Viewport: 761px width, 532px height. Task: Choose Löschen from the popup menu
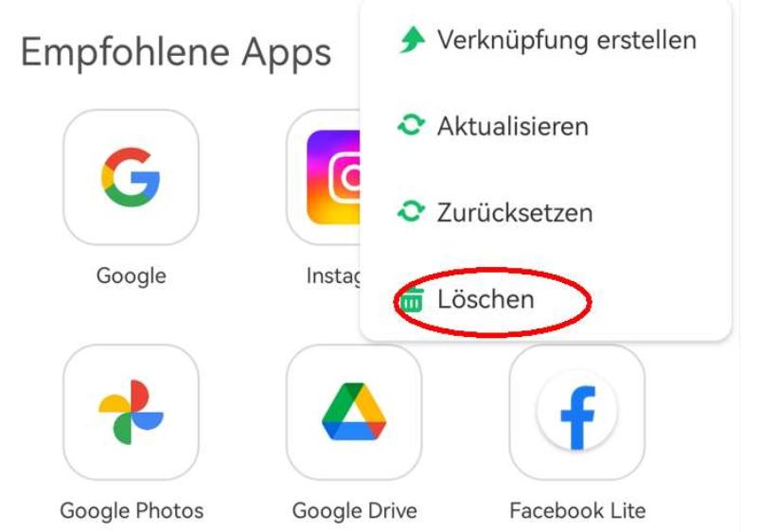pyautogui.click(x=546, y=299)
